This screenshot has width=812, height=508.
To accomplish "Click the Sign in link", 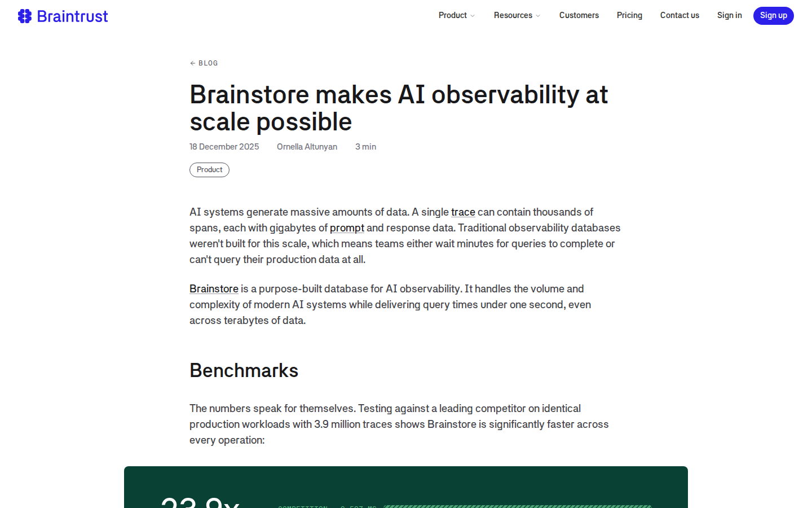I will point(729,15).
